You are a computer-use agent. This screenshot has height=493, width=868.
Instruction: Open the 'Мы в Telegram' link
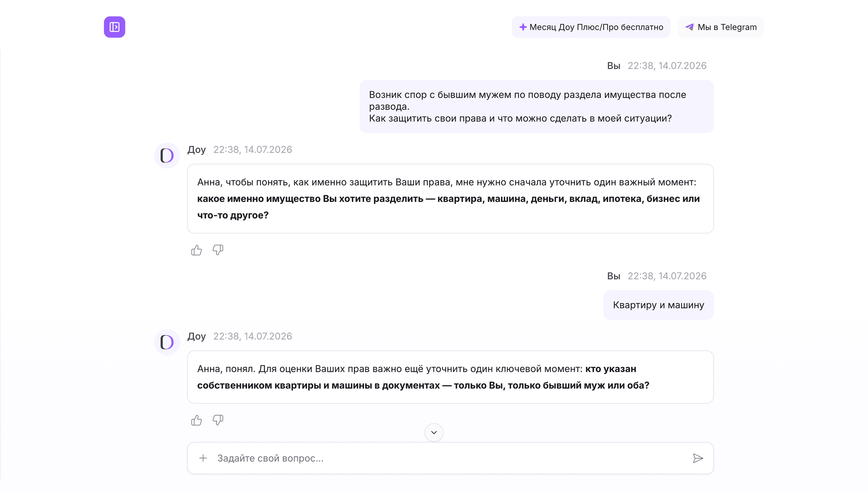(x=721, y=27)
